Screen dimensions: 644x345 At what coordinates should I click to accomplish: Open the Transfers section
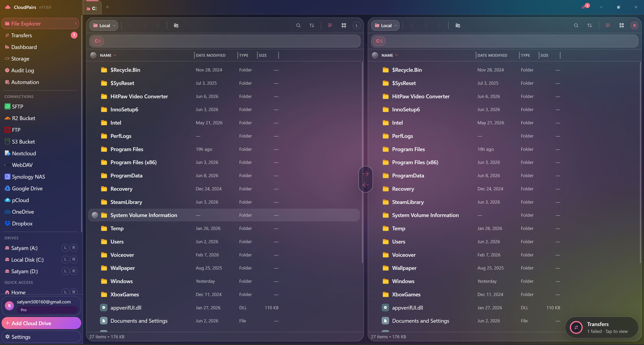(40, 35)
